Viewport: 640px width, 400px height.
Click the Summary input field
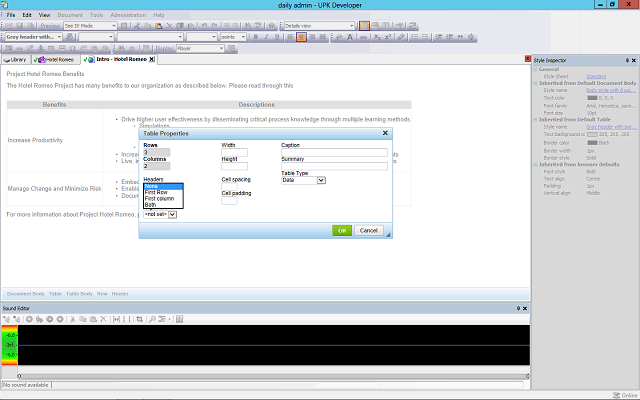334,166
